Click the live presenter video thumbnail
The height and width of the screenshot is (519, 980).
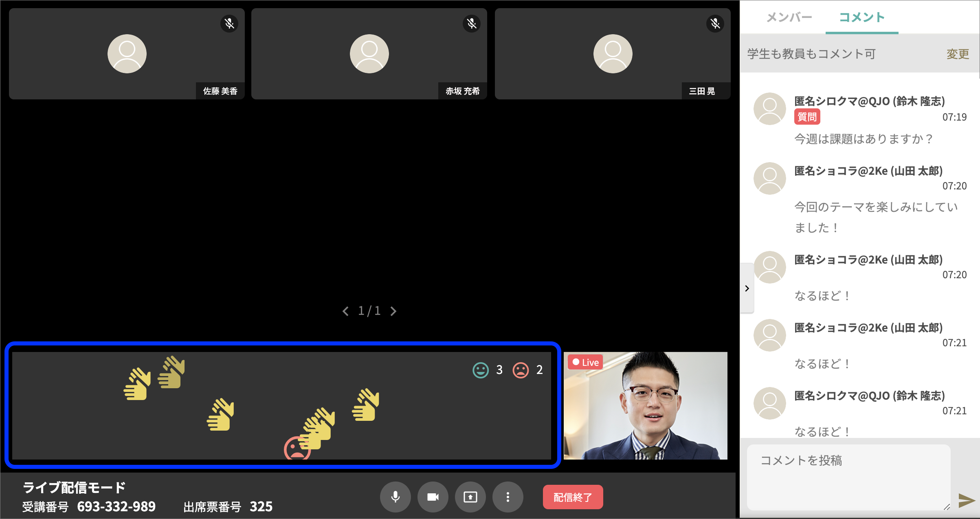click(646, 406)
